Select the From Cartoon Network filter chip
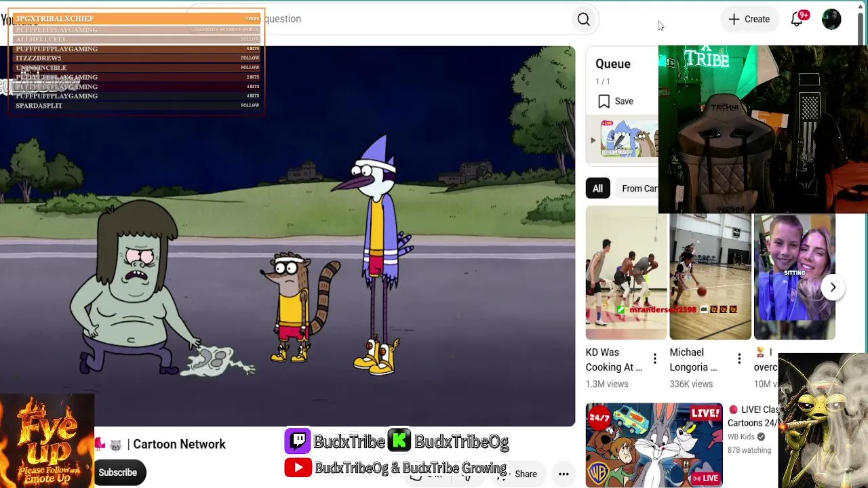Image resolution: width=868 pixels, height=488 pixels. click(x=638, y=188)
